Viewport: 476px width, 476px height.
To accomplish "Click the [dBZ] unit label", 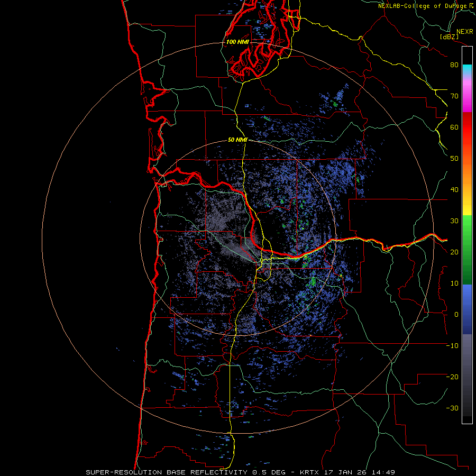I will (x=449, y=37).
